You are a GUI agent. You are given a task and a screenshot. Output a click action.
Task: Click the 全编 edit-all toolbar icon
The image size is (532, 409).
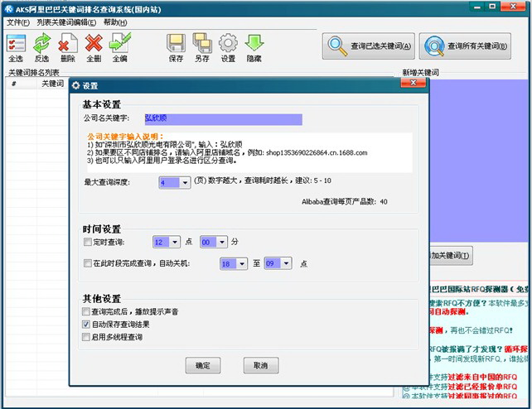(120, 43)
